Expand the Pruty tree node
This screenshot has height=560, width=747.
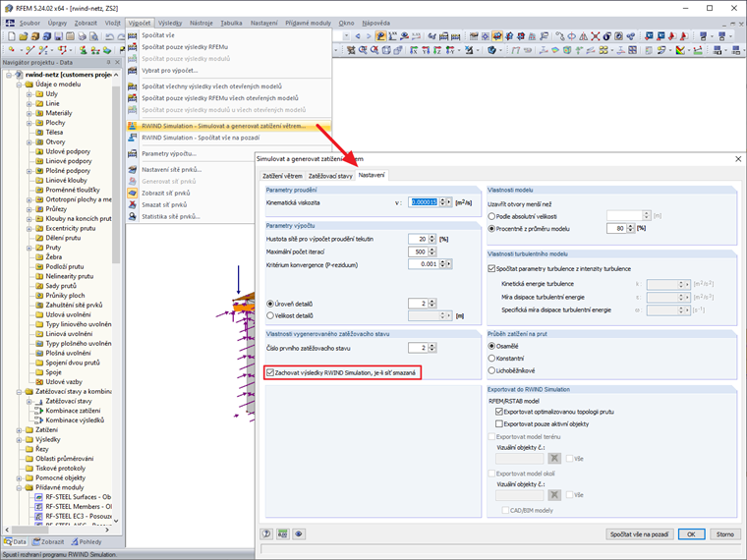tap(29, 248)
